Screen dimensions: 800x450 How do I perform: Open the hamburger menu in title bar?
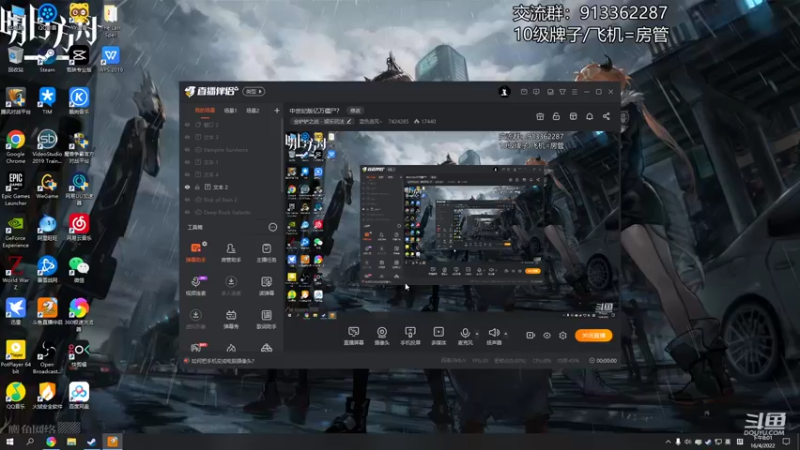[574, 92]
